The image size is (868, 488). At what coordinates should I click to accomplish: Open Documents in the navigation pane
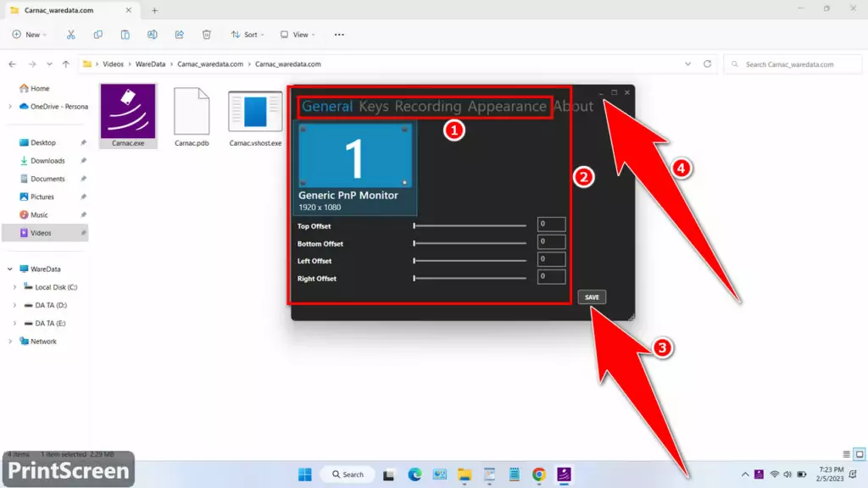click(x=48, y=179)
